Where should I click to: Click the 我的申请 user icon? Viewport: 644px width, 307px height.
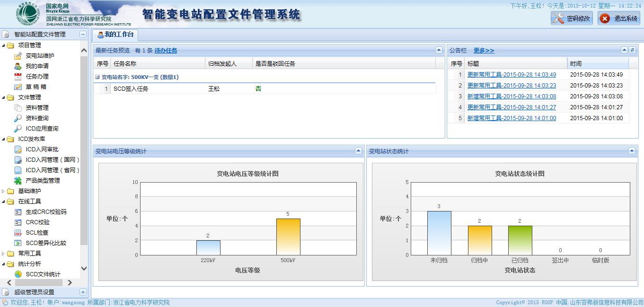click(18, 66)
